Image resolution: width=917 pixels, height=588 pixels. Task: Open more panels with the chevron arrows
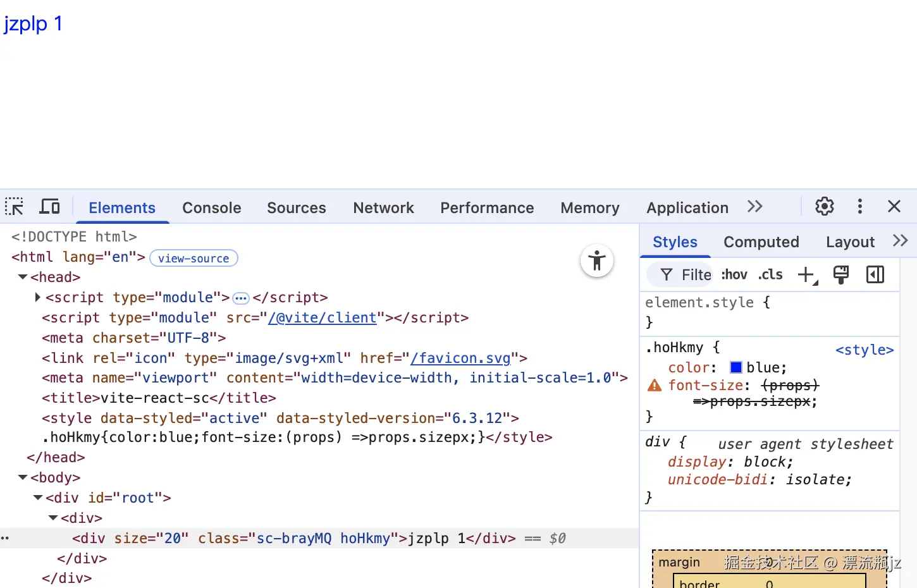point(754,206)
